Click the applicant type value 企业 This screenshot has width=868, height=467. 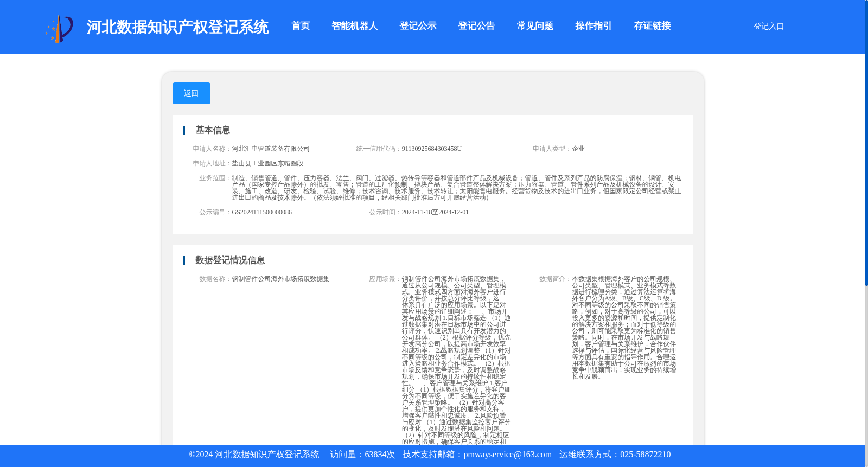(x=578, y=149)
